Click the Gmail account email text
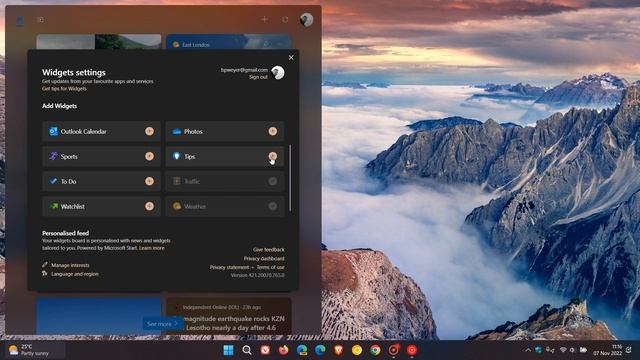The image size is (640, 360). tap(244, 70)
